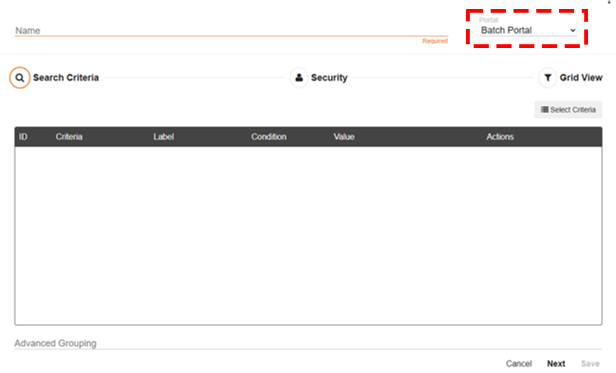
Task: Open the Batch Portal dropdown
Action: pyautogui.click(x=528, y=30)
